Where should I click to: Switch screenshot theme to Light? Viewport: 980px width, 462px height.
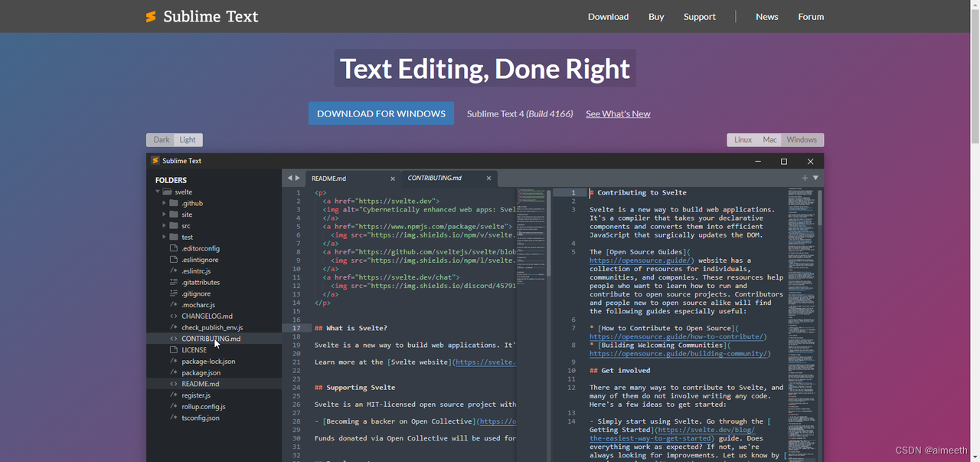tap(188, 139)
